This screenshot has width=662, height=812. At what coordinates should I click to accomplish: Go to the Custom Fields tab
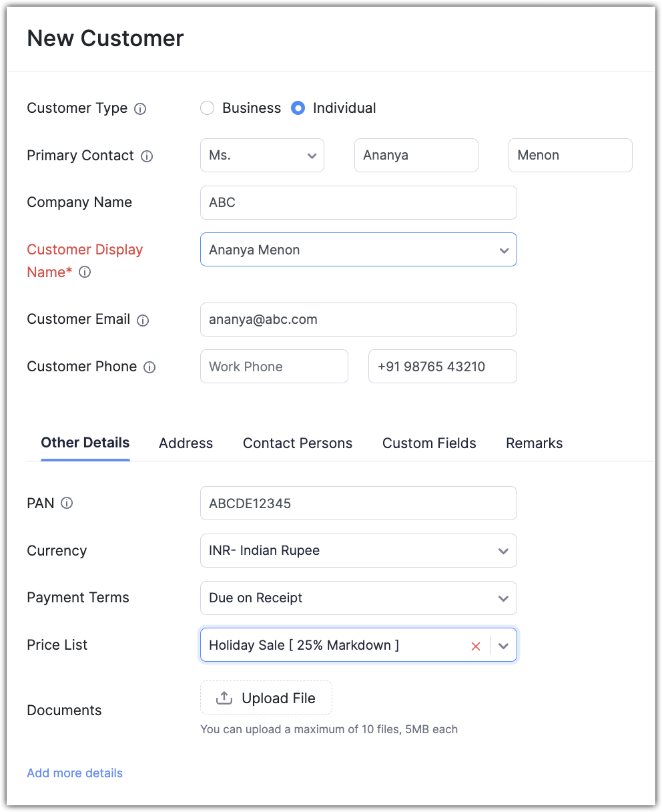(429, 443)
